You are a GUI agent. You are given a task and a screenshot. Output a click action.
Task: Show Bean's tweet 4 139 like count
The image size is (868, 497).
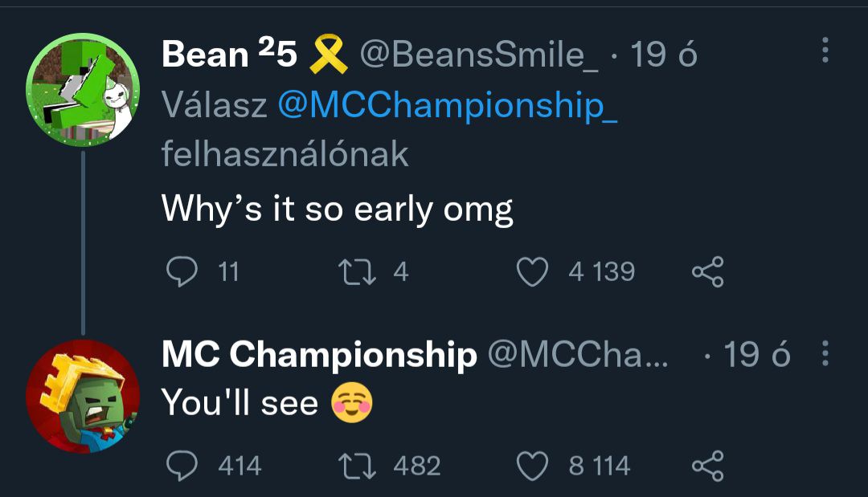coord(601,272)
